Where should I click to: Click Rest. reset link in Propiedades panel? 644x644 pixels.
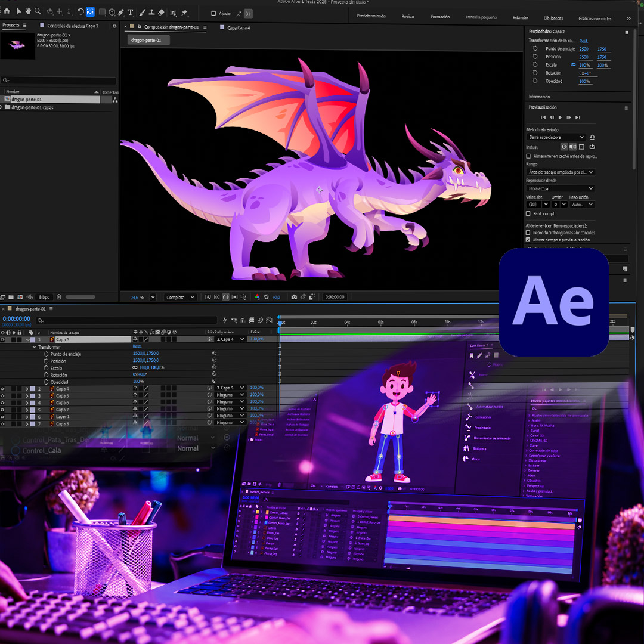pos(583,41)
